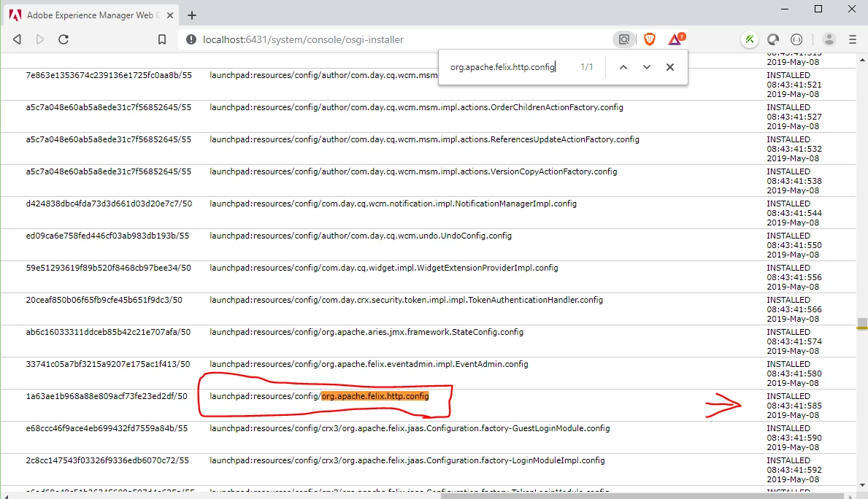The width and height of the screenshot is (868, 499).
Task: Jump to the next find match
Action: (x=647, y=67)
